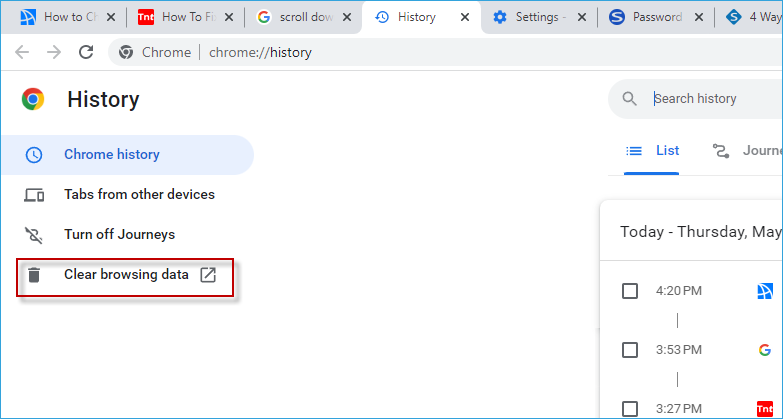Viewport: 783px width, 419px height.
Task: Select the List tab
Action: coord(652,150)
